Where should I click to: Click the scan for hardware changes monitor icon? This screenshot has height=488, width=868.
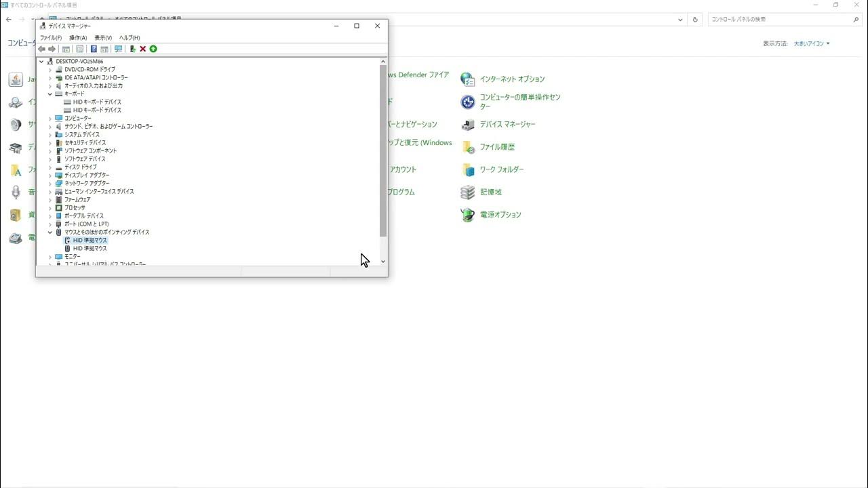[119, 49]
